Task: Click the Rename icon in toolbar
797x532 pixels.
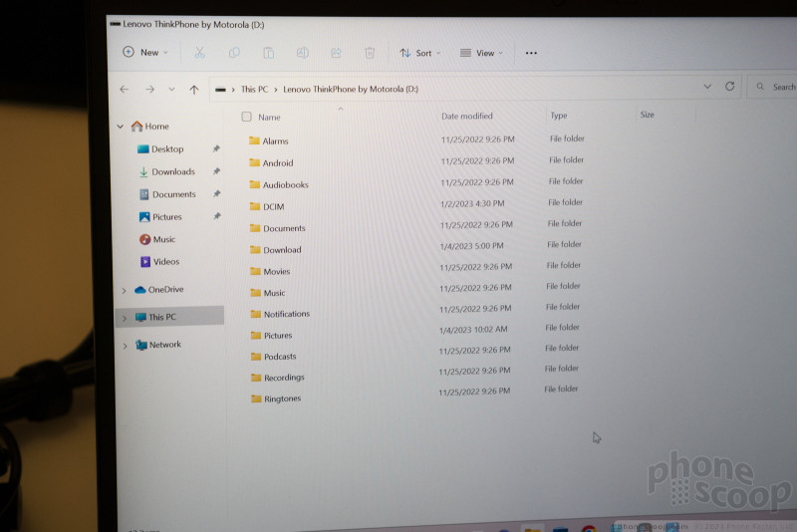Action: 303,53
